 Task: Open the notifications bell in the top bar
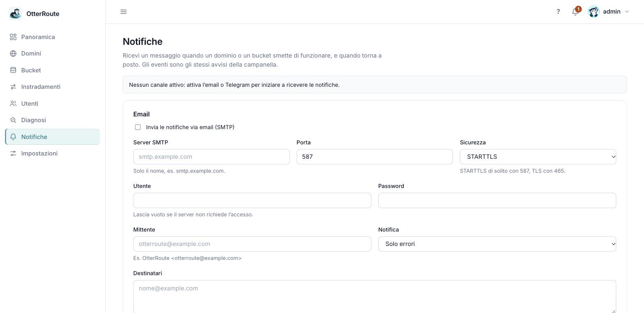575,12
